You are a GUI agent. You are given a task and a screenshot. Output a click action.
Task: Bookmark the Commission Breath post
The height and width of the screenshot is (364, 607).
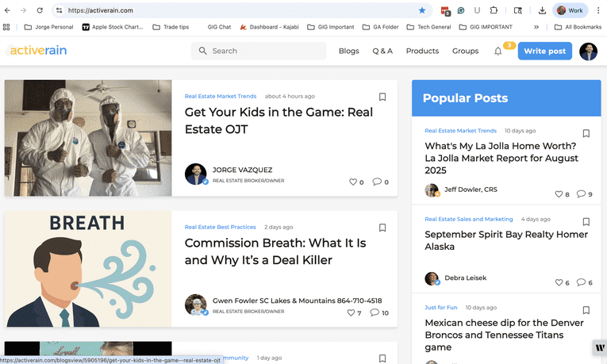point(382,228)
